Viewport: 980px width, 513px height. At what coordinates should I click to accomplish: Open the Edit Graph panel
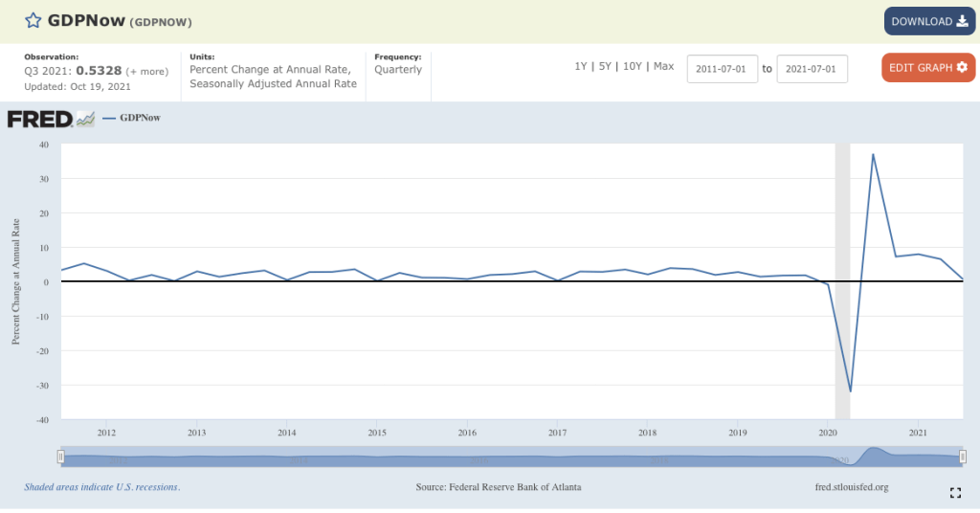click(x=928, y=68)
